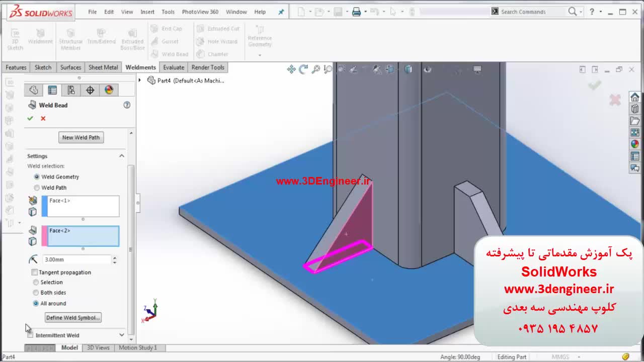Switch to the Sheet Metal tab
The height and width of the screenshot is (362, 644).
[x=103, y=67]
